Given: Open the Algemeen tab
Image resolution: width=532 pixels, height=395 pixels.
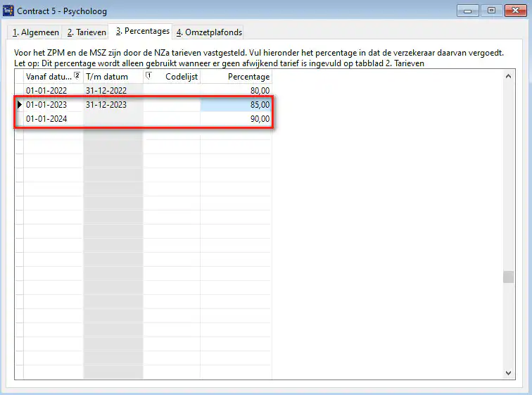Looking at the screenshot, I should tap(36, 32).
